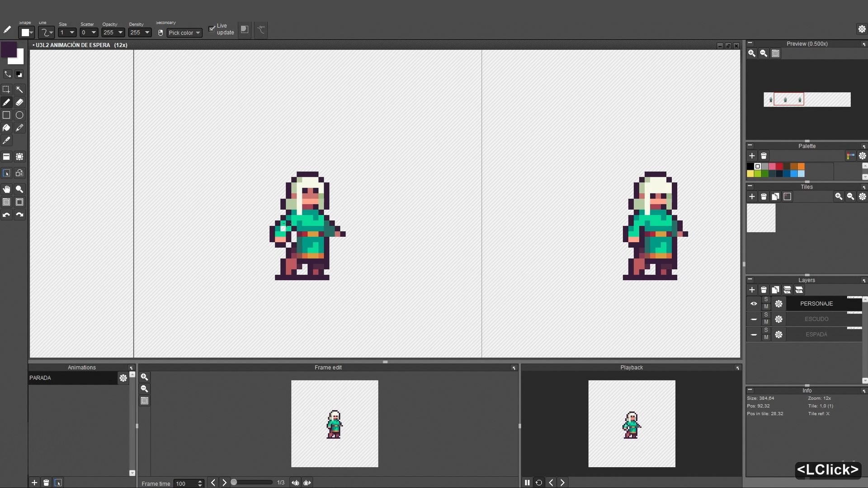
Task: Select the paint bucket fill tool
Action: 6,128
